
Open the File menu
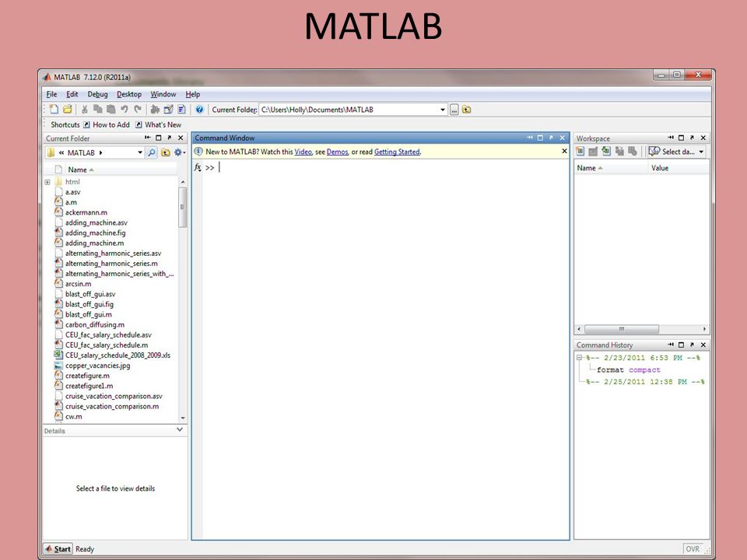tap(51, 94)
